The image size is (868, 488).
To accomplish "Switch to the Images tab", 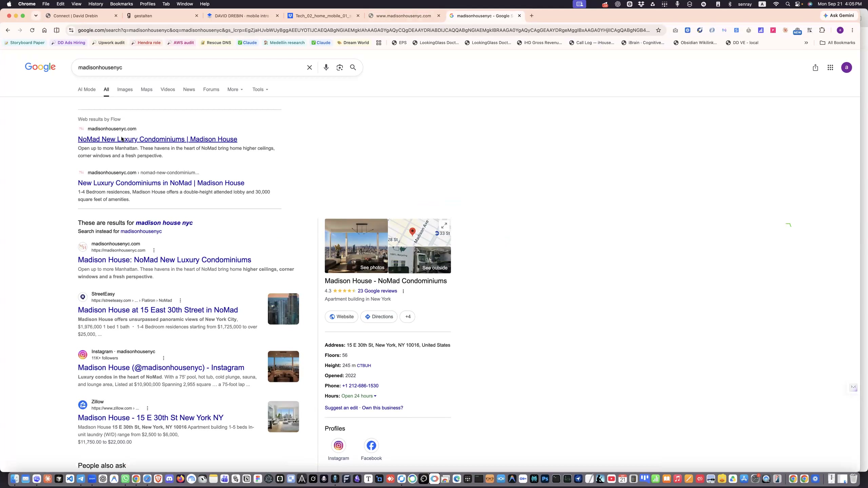I will [x=125, y=89].
